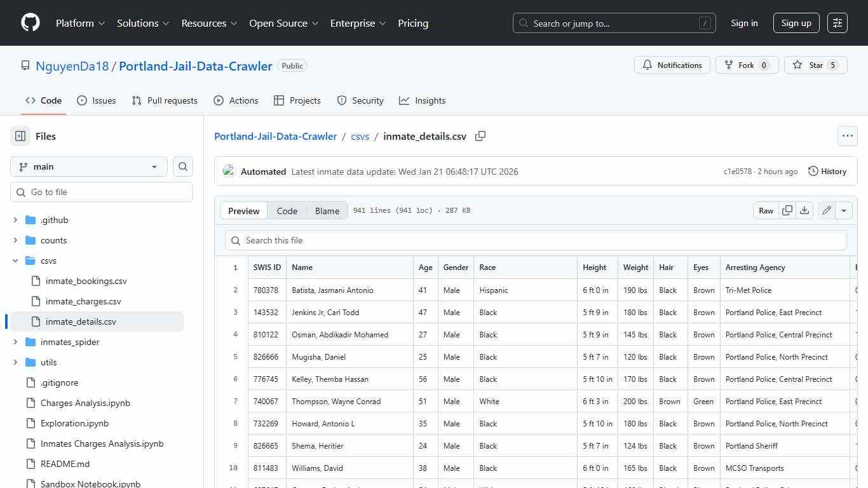Switch to the Blame tab

[x=327, y=210]
